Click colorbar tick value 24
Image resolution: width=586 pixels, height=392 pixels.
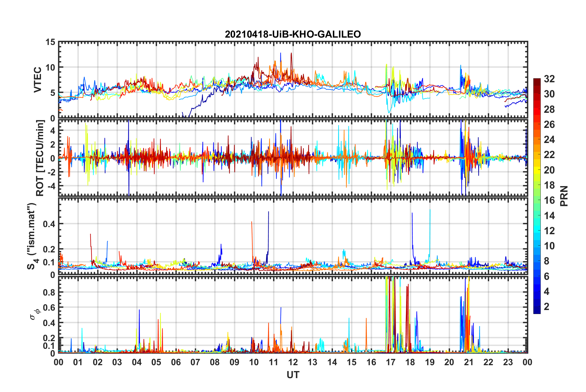(549, 140)
